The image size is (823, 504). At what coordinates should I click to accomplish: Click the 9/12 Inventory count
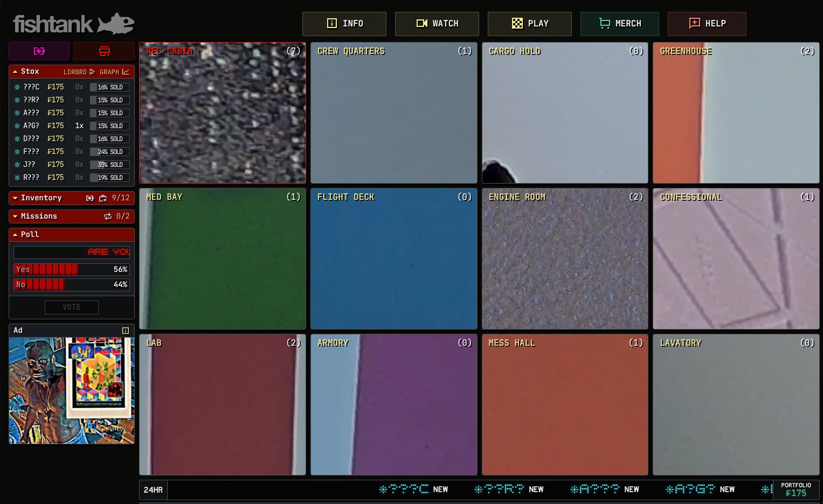coord(121,198)
